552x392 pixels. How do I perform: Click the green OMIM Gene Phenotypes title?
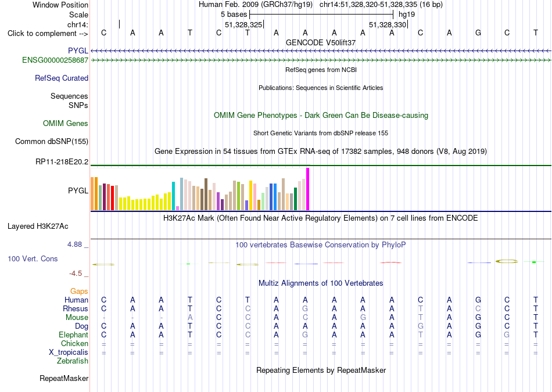point(321,116)
